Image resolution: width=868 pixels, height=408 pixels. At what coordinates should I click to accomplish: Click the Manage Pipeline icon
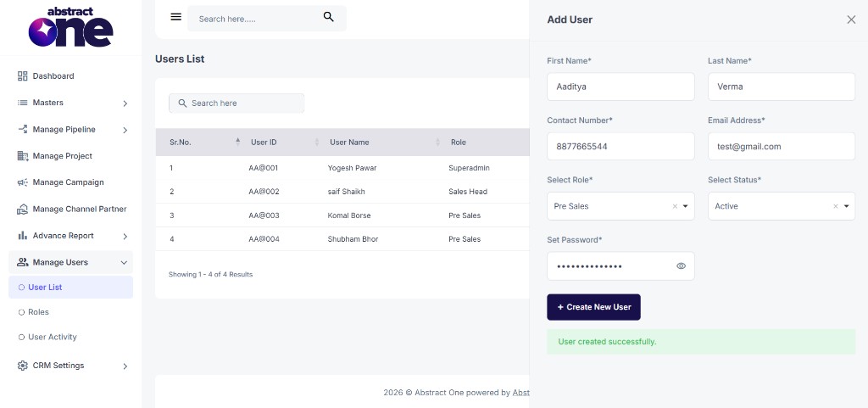(23, 129)
